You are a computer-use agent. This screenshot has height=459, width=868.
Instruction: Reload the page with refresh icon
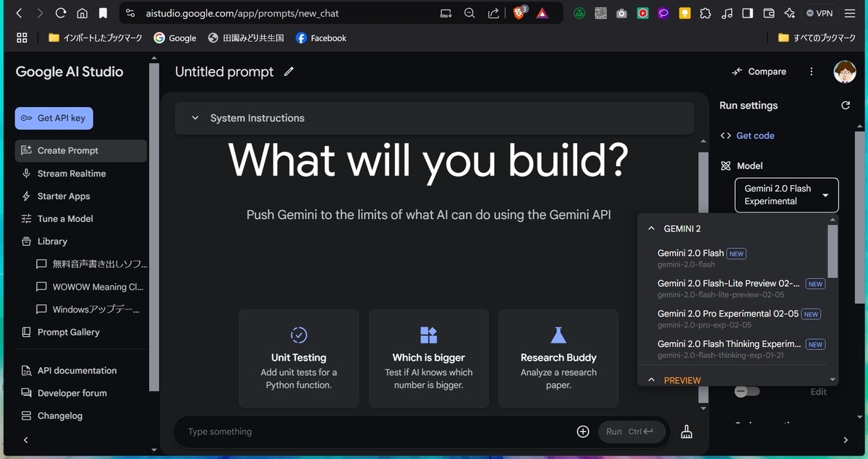[61, 13]
